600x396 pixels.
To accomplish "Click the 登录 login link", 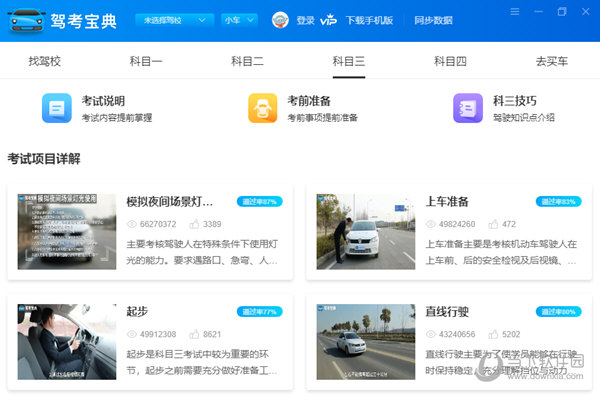I will point(305,20).
